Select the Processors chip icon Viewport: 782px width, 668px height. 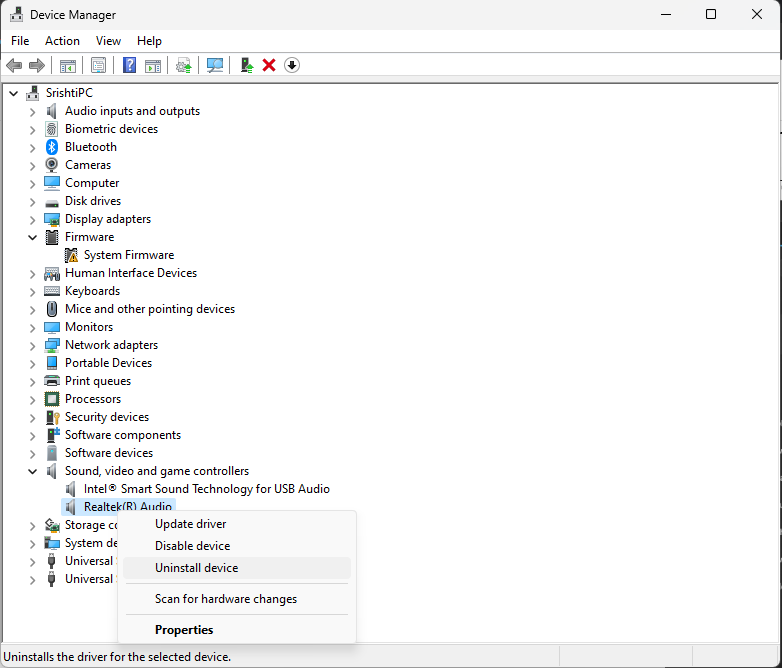(x=52, y=399)
